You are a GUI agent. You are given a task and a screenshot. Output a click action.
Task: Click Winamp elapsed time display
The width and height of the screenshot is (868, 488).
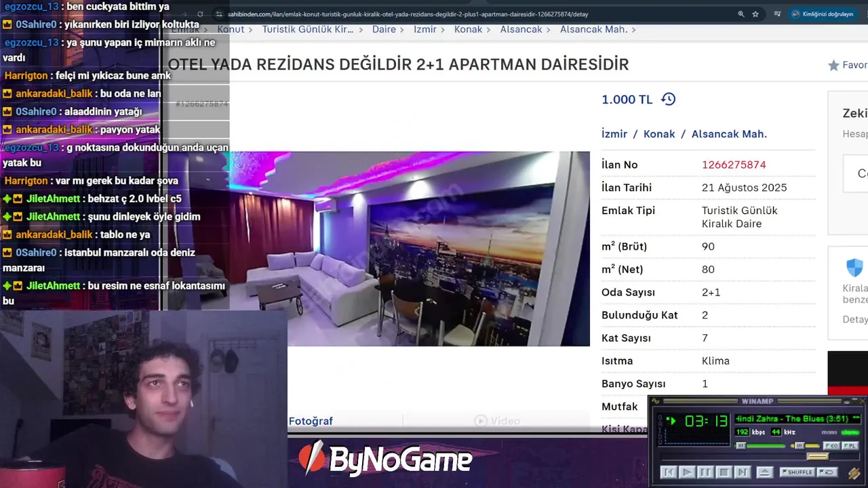click(x=707, y=421)
